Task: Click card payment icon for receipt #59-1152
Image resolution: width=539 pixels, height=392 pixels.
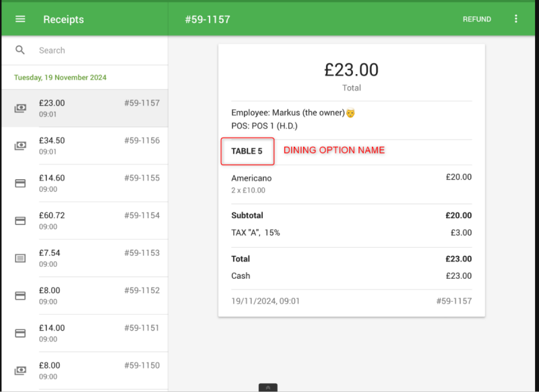Action: pyautogui.click(x=20, y=296)
